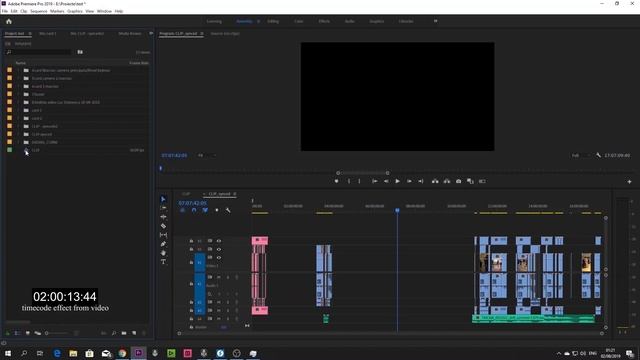Switch to the CLIP sequence tab
Screen dimensions: 640x360
(186, 194)
